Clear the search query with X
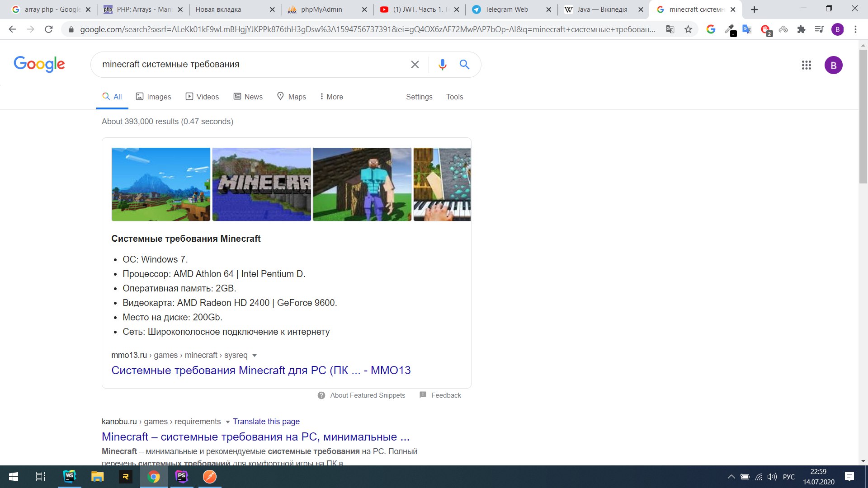The width and height of the screenshot is (868, 488). tap(415, 65)
